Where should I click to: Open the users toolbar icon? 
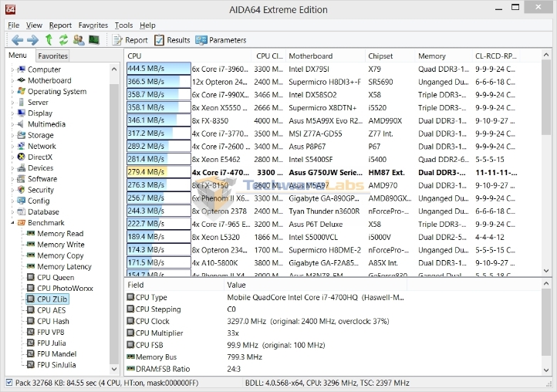[79, 40]
